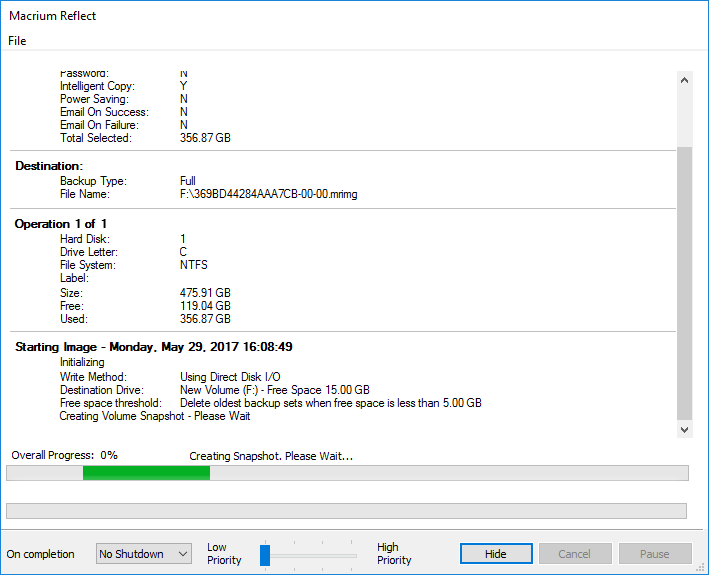Image resolution: width=709 pixels, height=575 pixels.
Task: Click the log scrollbar up arrow
Action: pos(685,80)
